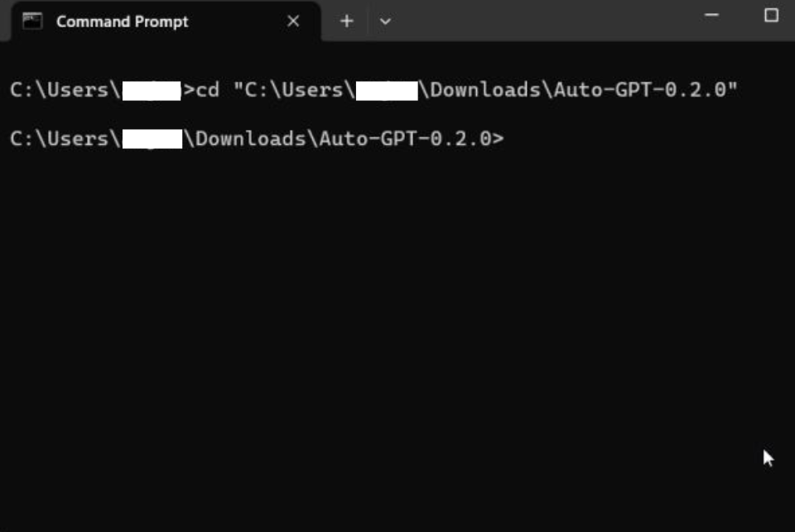
Task: Click redacted username inside quoted cd path
Action: pyautogui.click(x=386, y=89)
